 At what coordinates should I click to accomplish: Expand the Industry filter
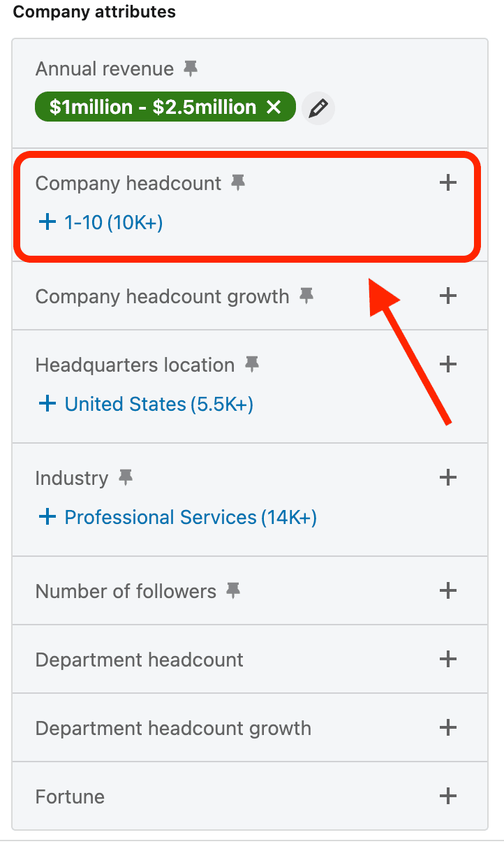coord(447,478)
